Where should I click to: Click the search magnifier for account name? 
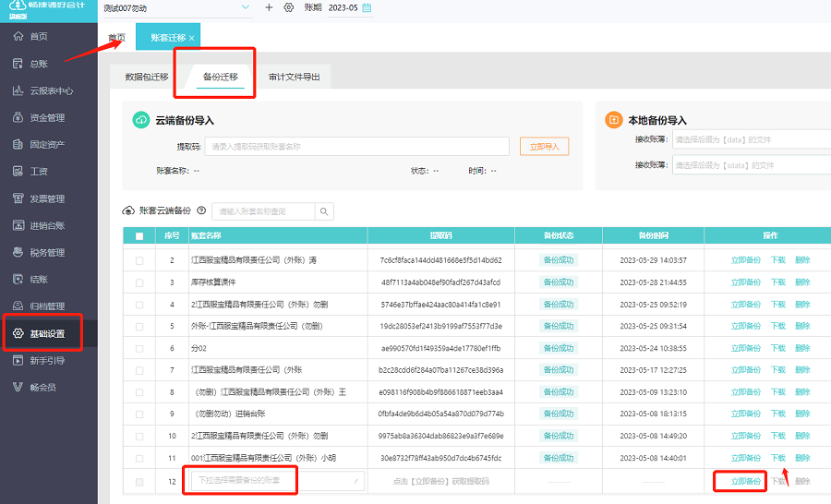point(324,211)
